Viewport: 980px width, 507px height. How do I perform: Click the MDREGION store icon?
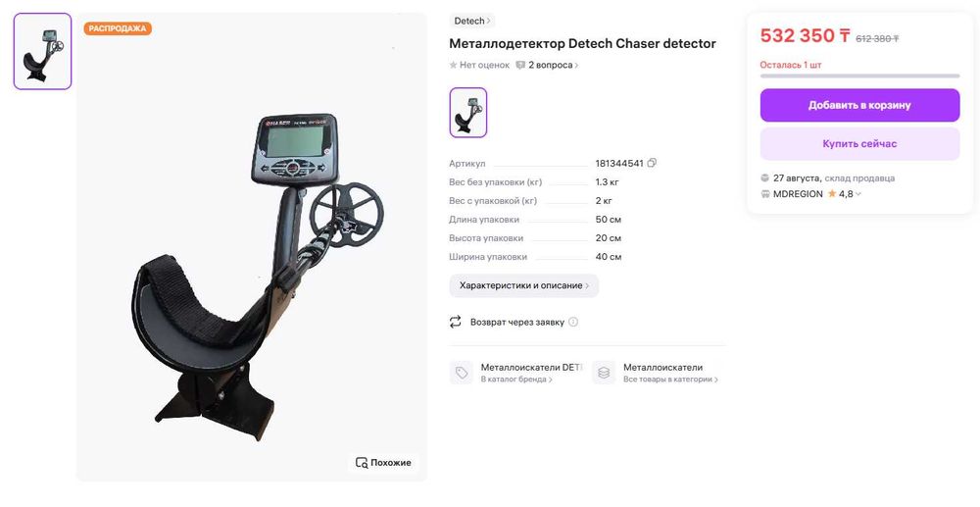tap(765, 194)
